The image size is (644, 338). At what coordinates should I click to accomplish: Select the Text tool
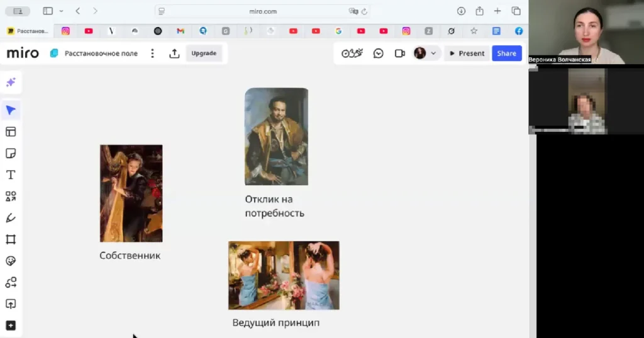pyautogui.click(x=11, y=175)
